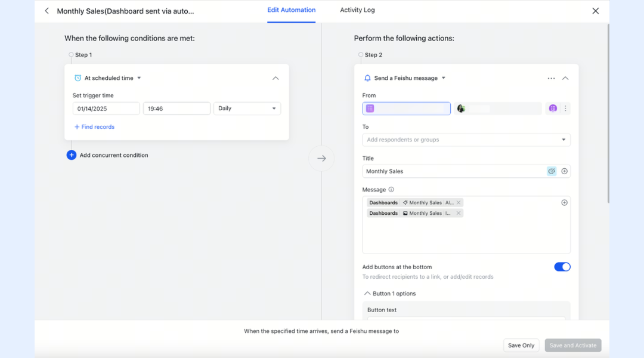
Task: Click the teal icon in Title field
Action: point(552,171)
